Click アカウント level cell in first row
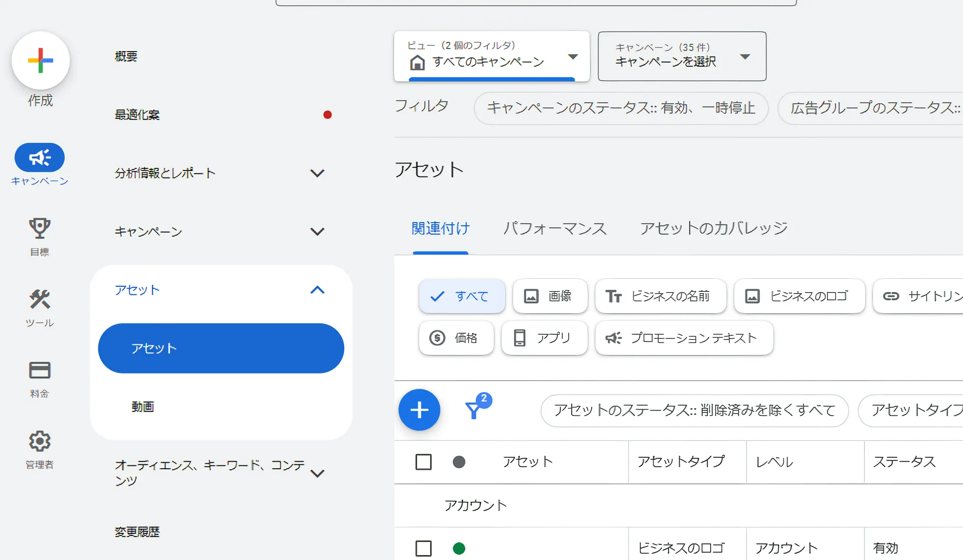Screen dimensions: 963x560 point(786,548)
